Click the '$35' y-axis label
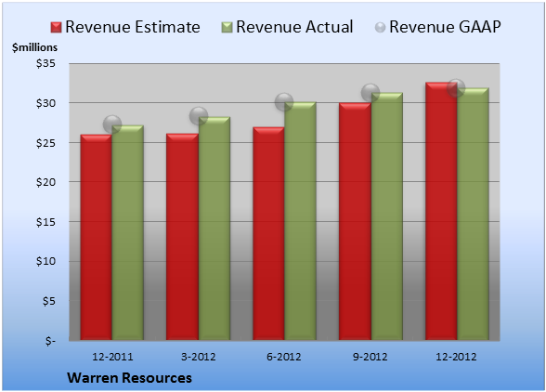 pyautogui.click(x=45, y=63)
